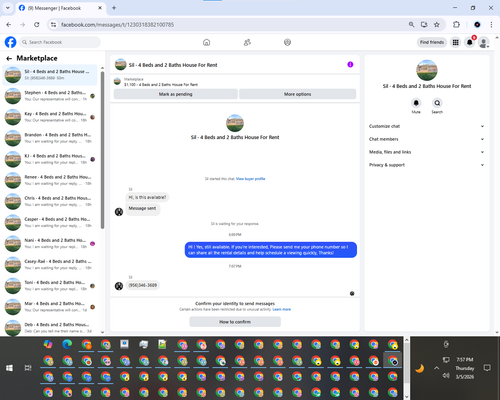Expand the Customize chat section
500x400 pixels.
click(x=426, y=126)
